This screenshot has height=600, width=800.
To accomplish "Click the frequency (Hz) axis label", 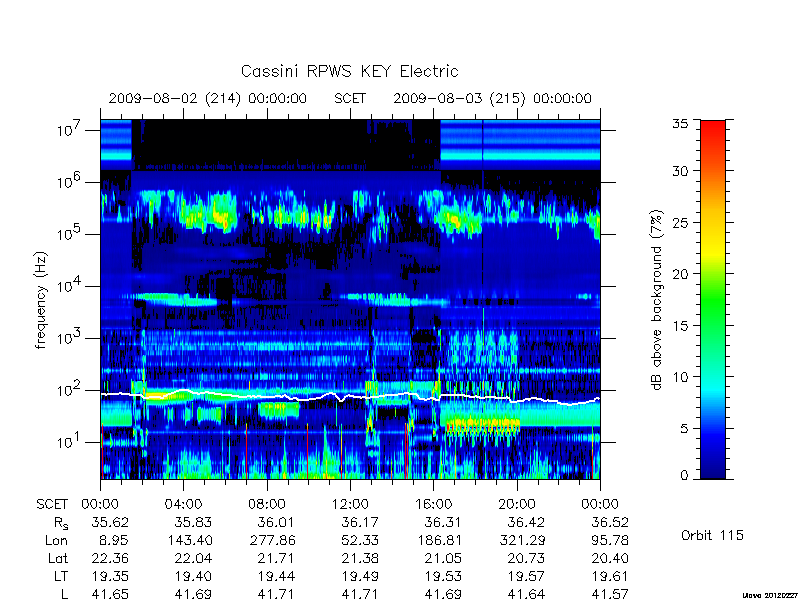I will 41,300.
